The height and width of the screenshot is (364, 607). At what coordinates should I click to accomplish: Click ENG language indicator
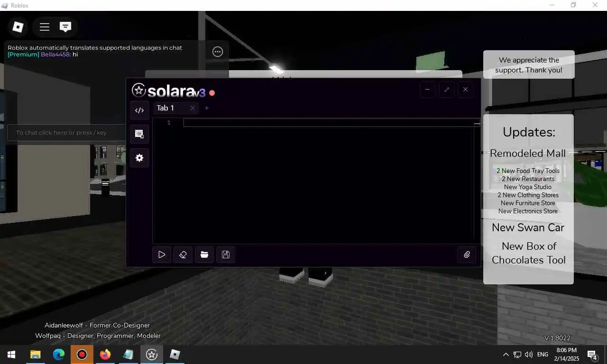543,355
